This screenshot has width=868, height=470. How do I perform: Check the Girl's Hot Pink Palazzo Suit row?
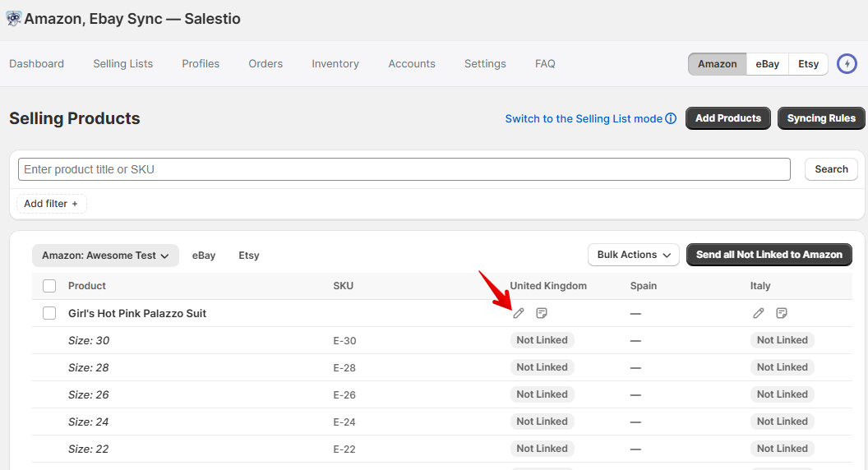tap(49, 313)
